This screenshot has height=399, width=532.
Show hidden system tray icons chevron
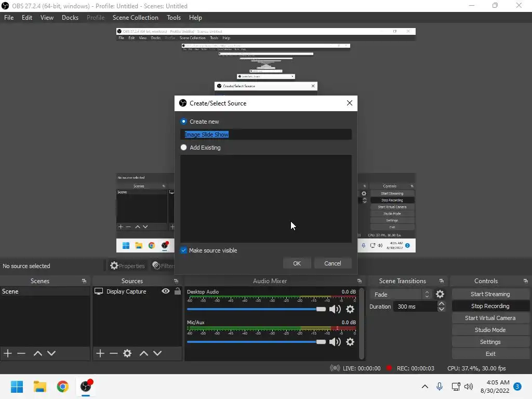pos(425,387)
